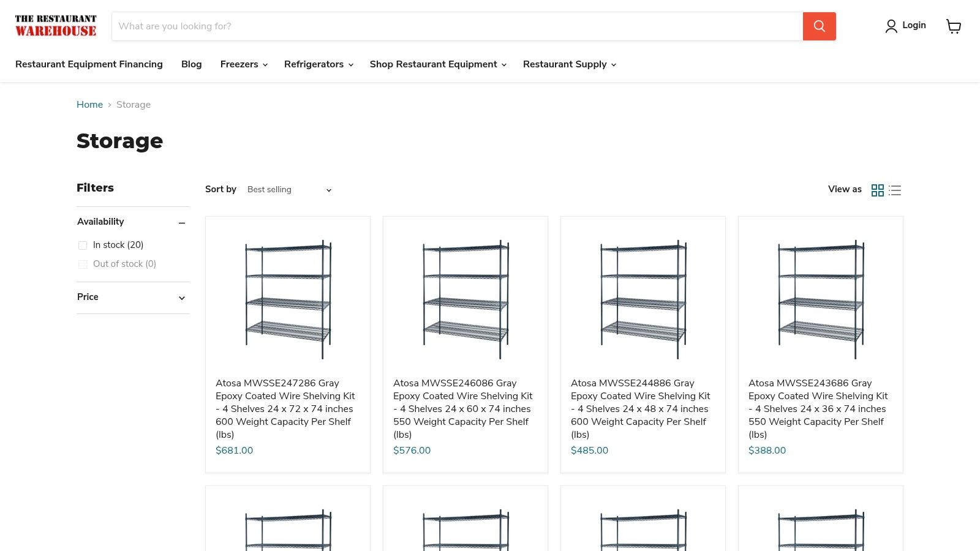Image resolution: width=980 pixels, height=551 pixels.
Task: Click The Restaurant Warehouse logo
Action: point(56,26)
